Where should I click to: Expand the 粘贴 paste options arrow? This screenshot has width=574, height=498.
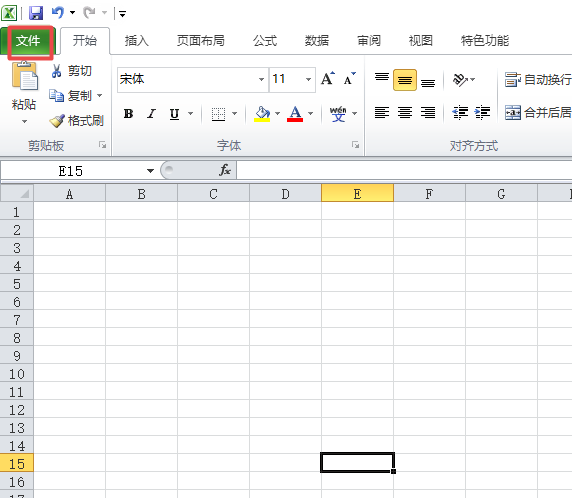(24, 121)
